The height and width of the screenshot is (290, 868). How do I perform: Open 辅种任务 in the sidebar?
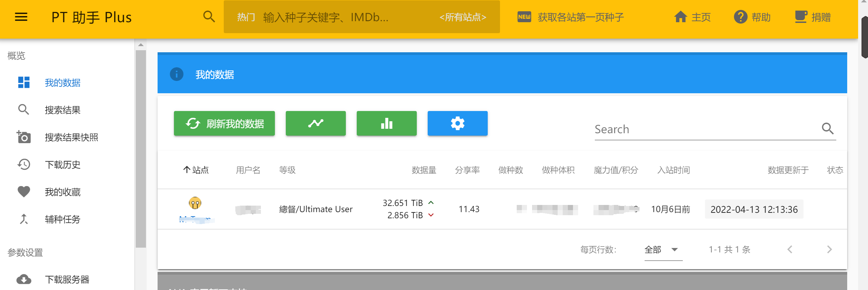pyautogui.click(x=63, y=219)
